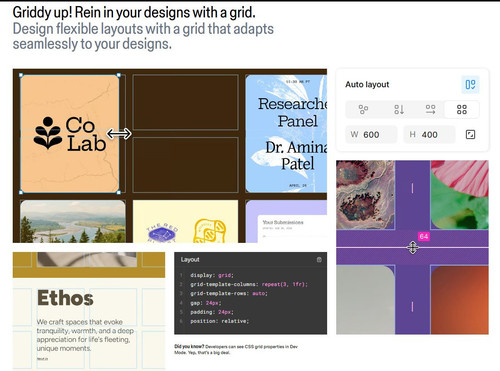
Task: Click the upper pink gap handle bar
Action: pos(412,188)
